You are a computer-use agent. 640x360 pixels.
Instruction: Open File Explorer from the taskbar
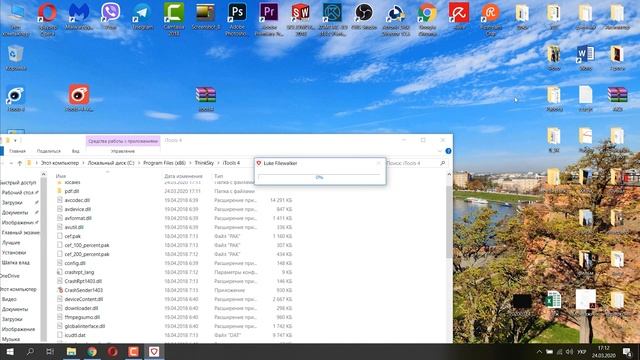click(71, 351)
